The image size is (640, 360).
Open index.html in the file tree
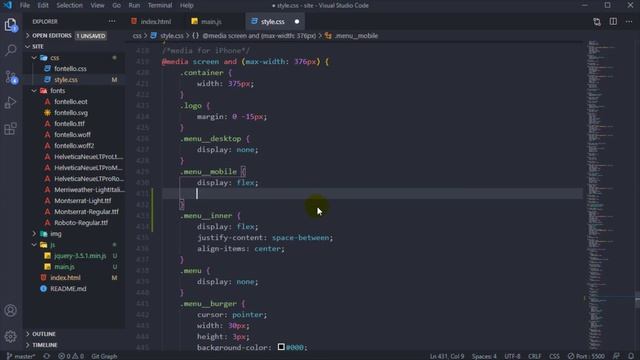(x=65, y=278)
